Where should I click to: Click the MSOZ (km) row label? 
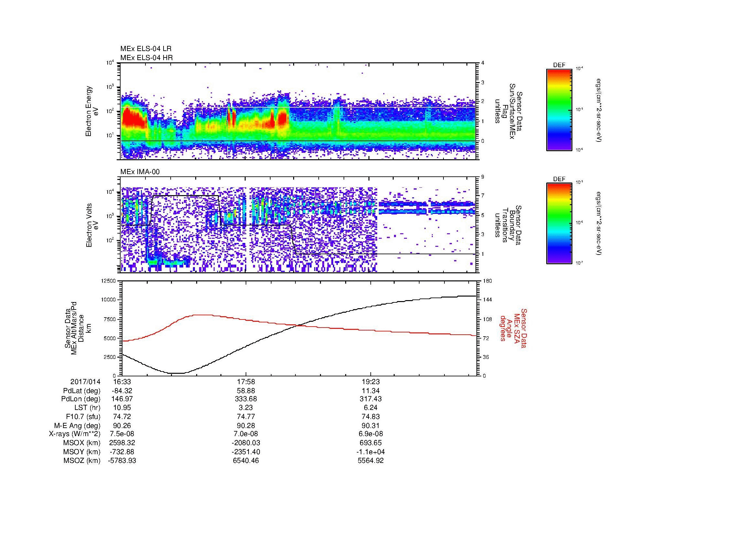pyautogui.click(x=82, y=461)
